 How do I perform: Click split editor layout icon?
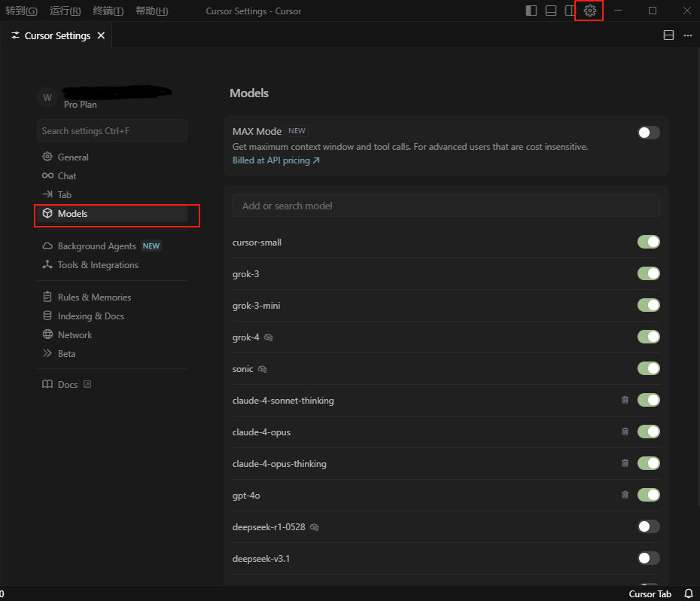[668, 35]
